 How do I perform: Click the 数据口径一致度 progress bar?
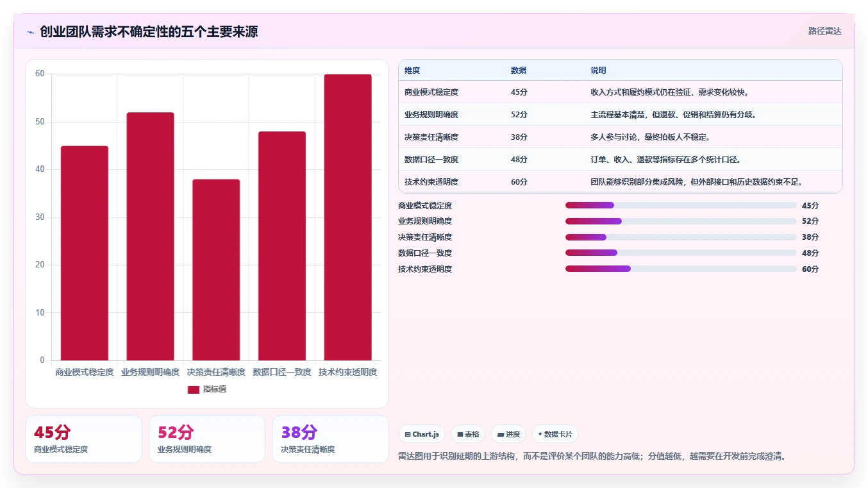(681, 253)
